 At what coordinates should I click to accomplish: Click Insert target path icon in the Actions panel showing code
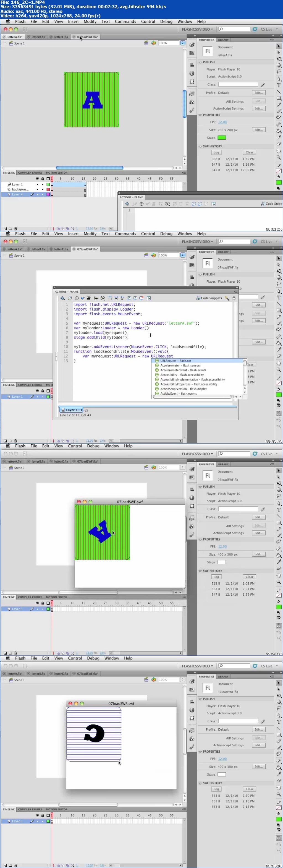pyautogui.click(x=77, y=298)
